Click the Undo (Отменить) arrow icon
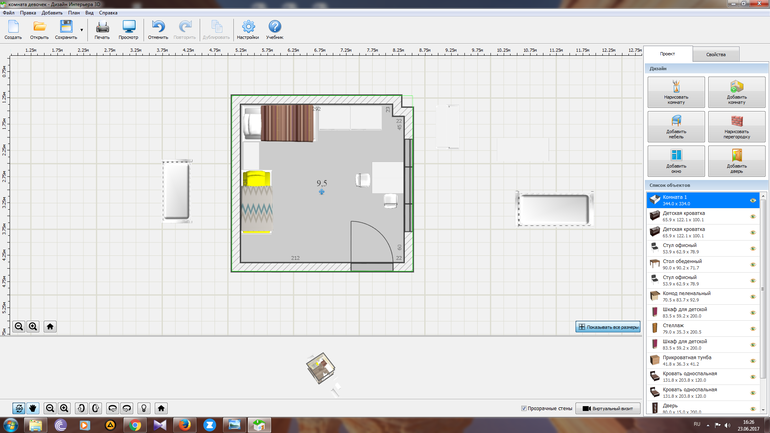Image resolution: width=770 pixels, height=433 pixels. [x=158, y=28]
